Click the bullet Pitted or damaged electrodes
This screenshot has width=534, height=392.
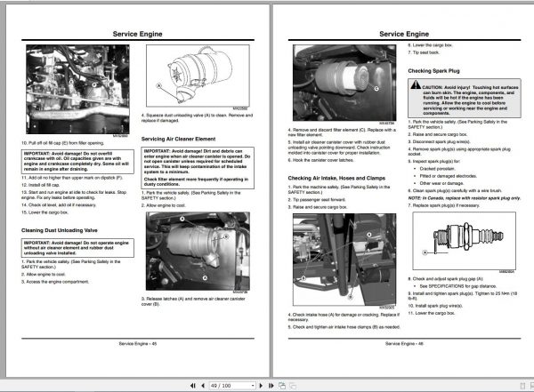449,176
